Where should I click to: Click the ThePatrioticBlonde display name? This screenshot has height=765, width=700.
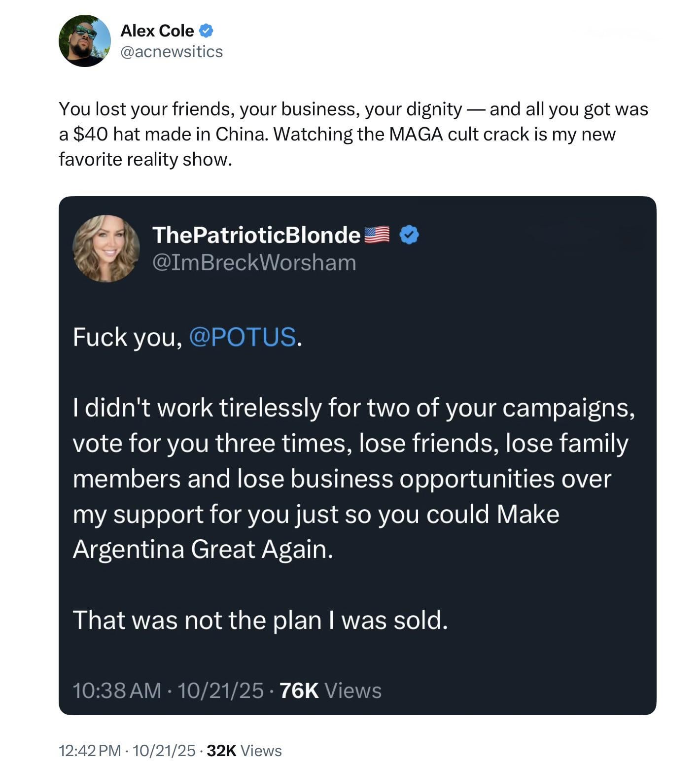(256, 235)
